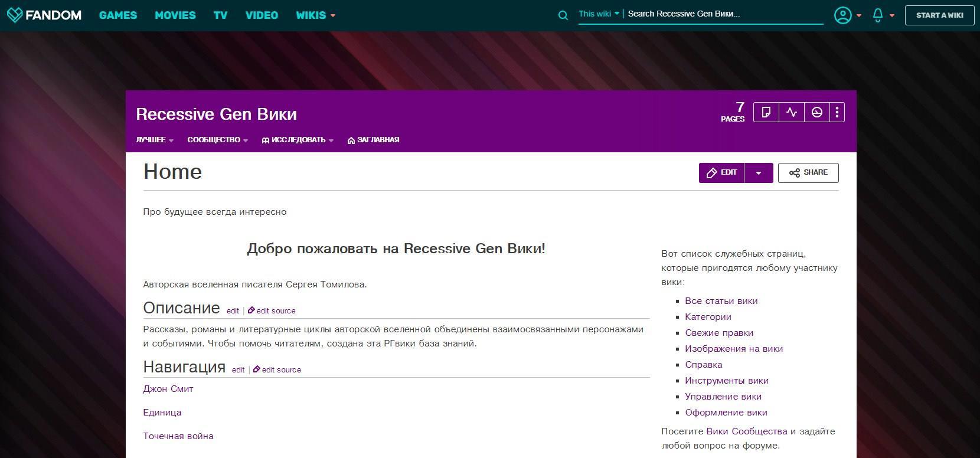Image resolution: width=980 pixels, height=458 pixels.
Task: Click the START A WIKI button
Action: [939, 15]
